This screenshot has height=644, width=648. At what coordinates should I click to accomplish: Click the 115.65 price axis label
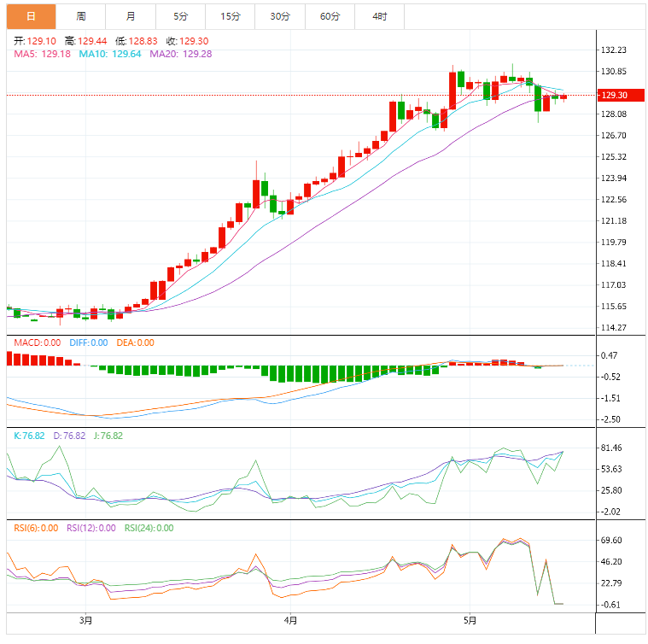(x=613, y=307)
